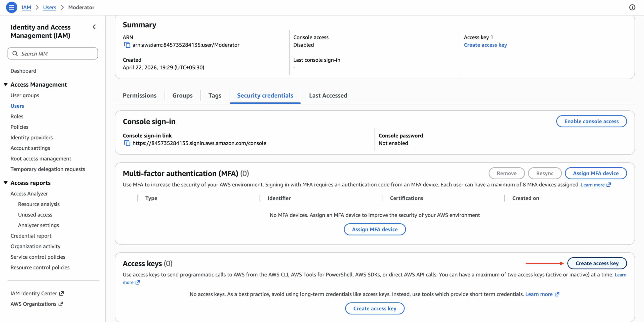Click the Created on column header
The width and height of the screenshot is (644, 322).
(x=526, y=198)
